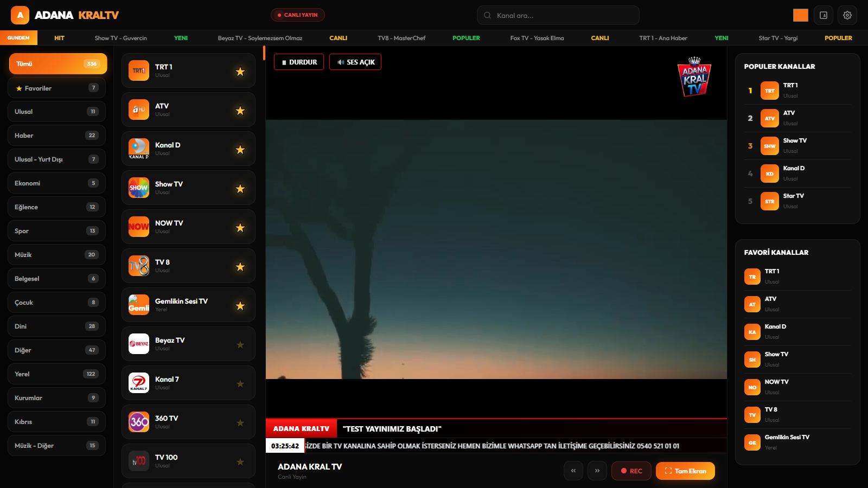This screenshot has height=488, width=868.
Task: Toggle favorite star for Gemlikin Sesi TV
Action: [240, 306]
